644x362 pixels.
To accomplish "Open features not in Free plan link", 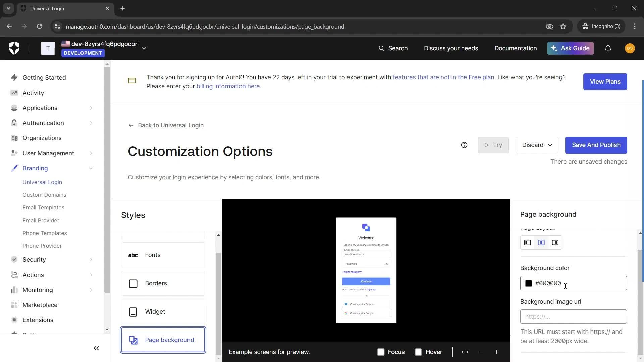I will pyautogui.click(x=443, y=77).
